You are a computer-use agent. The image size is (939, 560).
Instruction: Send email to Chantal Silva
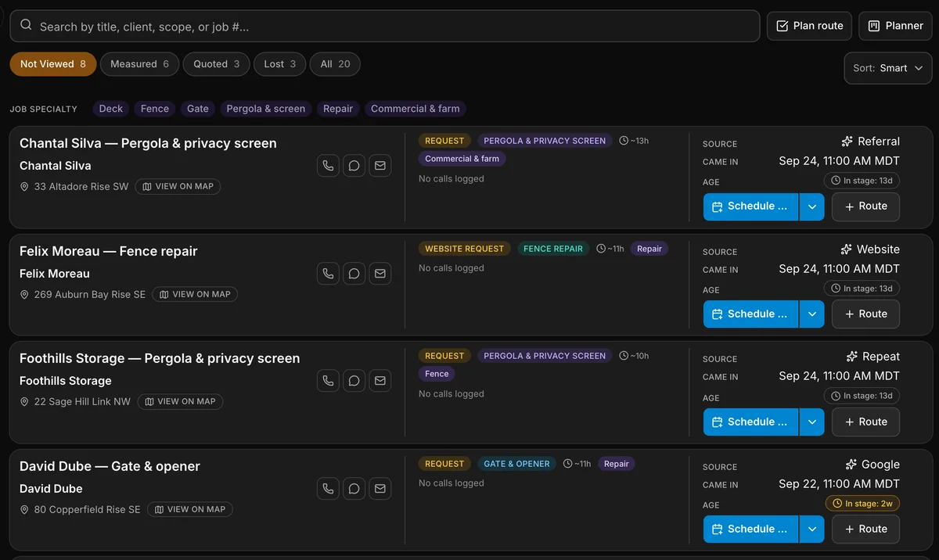point(380,166)
